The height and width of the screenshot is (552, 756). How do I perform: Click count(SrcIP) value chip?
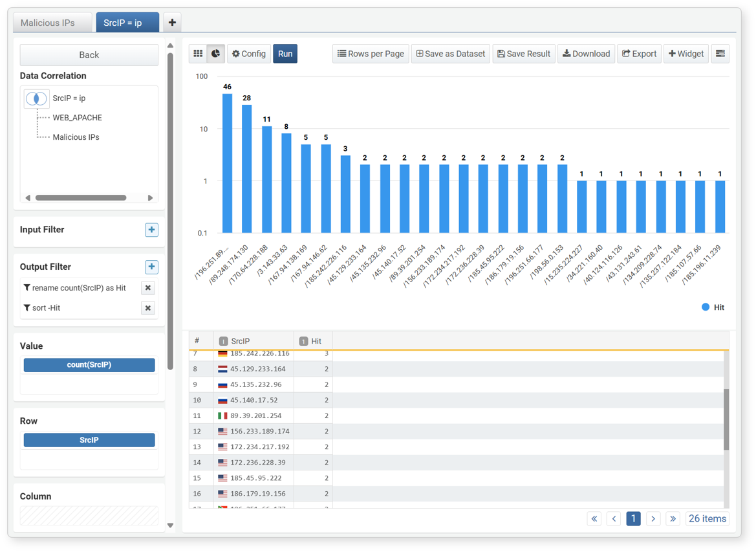tap(89, 365)
